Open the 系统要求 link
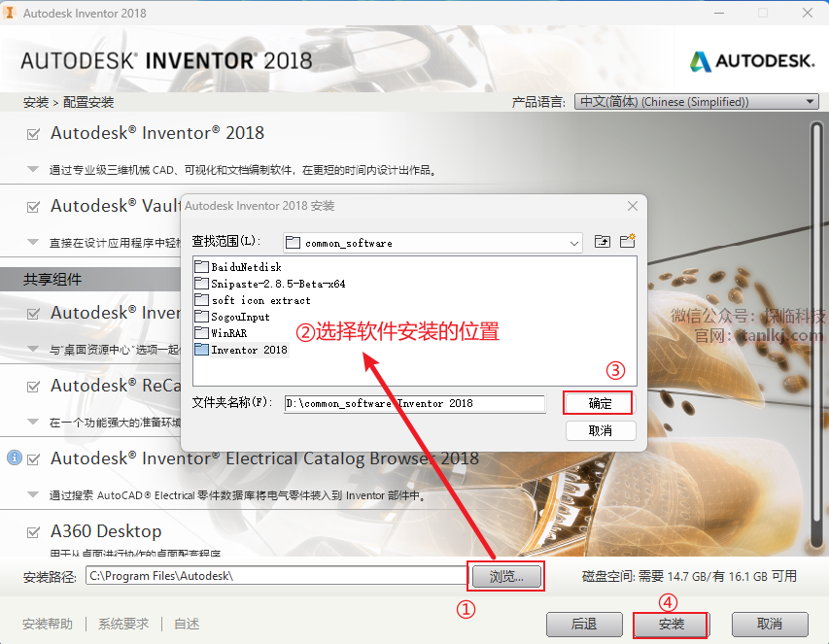Image resolution: width=829 pixels, height=644 pixels. (x=123, y=624)
